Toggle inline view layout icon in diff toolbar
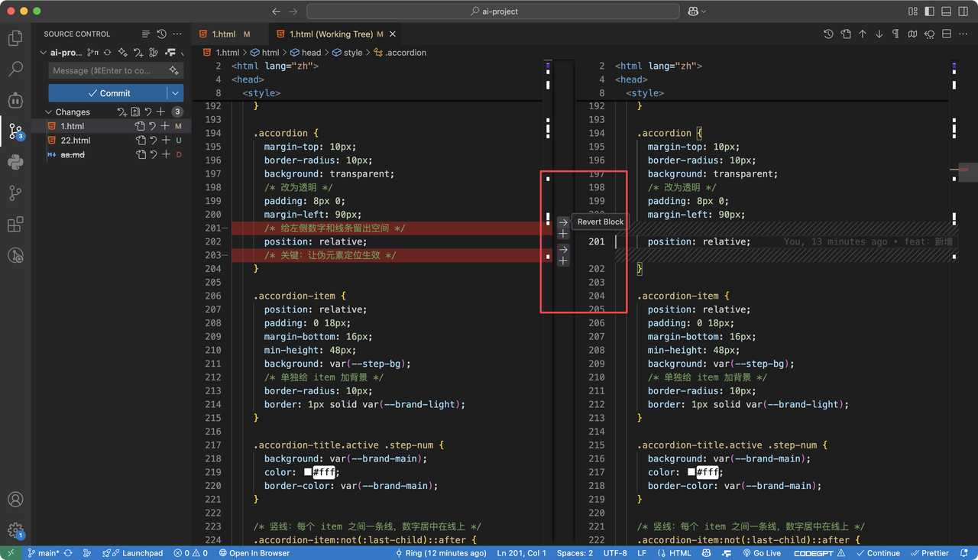Viewport: 978px width, 560px height. (946, 34)
